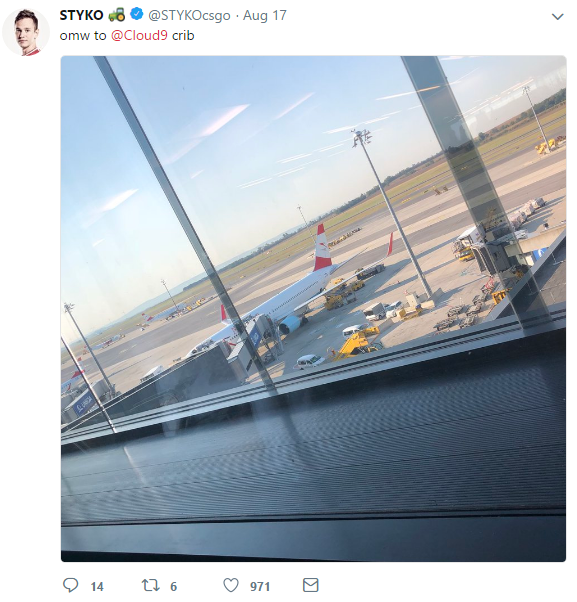Viewport: 577px width, 602px height.
Task: Expand the tweet options chevron menu
Action: pos(557,17)
